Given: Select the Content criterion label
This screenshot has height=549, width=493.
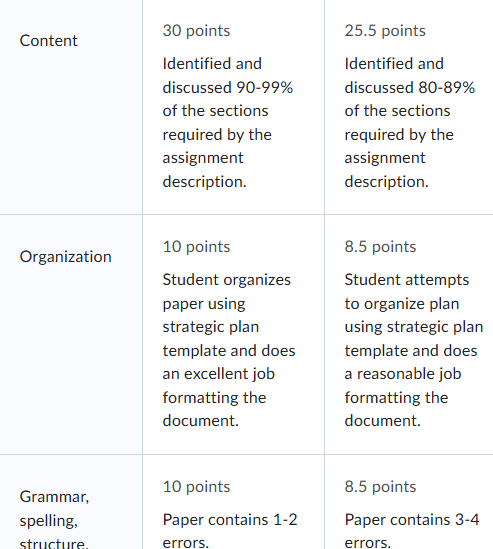Looking at the screenshot, I should (x=48, y=41).
